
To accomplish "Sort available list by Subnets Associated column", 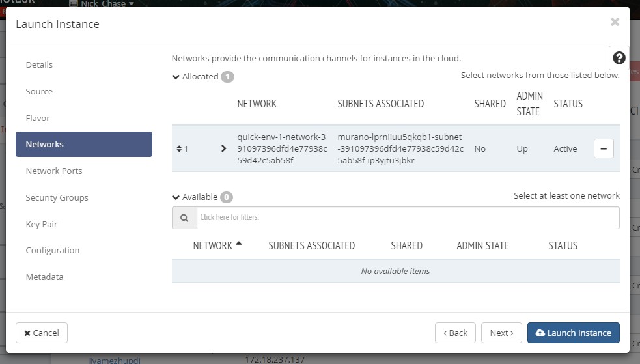I will (311, 245).
